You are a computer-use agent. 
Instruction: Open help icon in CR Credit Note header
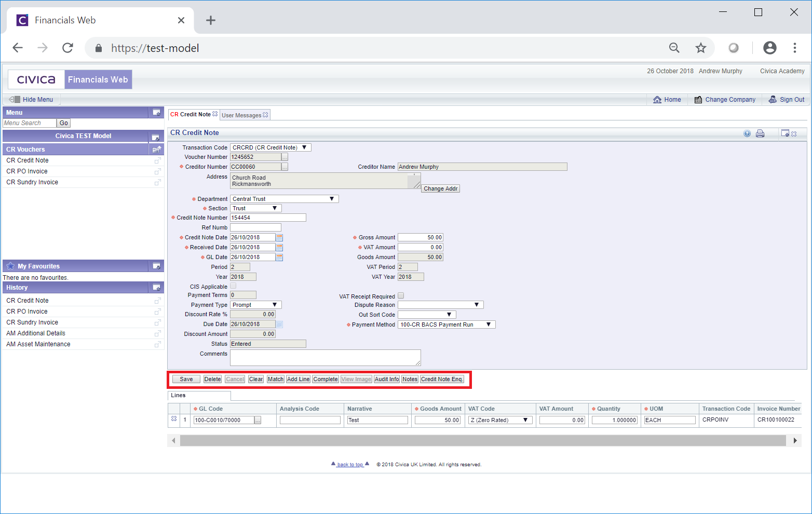point(747,133)
